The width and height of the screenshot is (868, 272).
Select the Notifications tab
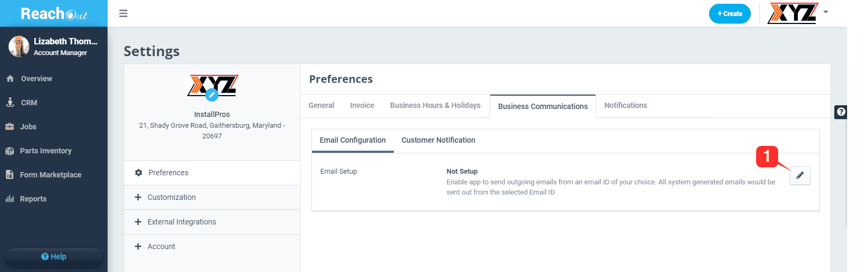(x=626, y=105)
